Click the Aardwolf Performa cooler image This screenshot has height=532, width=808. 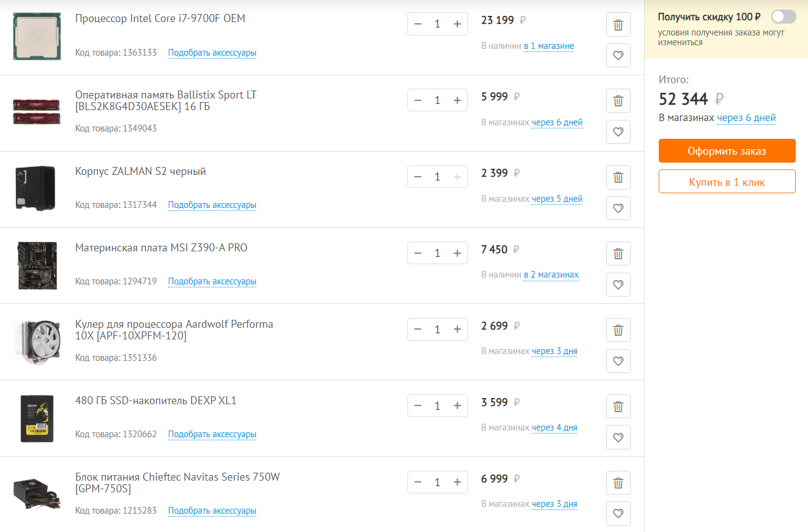pyautogui.click(x=37, y=342)
